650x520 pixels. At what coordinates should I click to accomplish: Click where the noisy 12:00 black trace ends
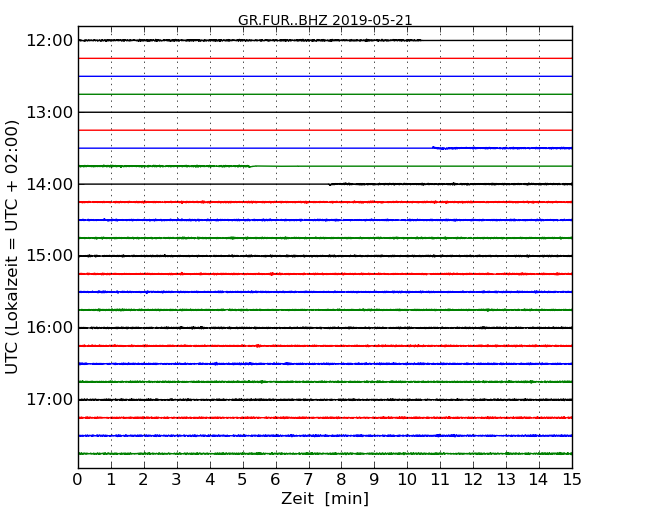point(420,40)
